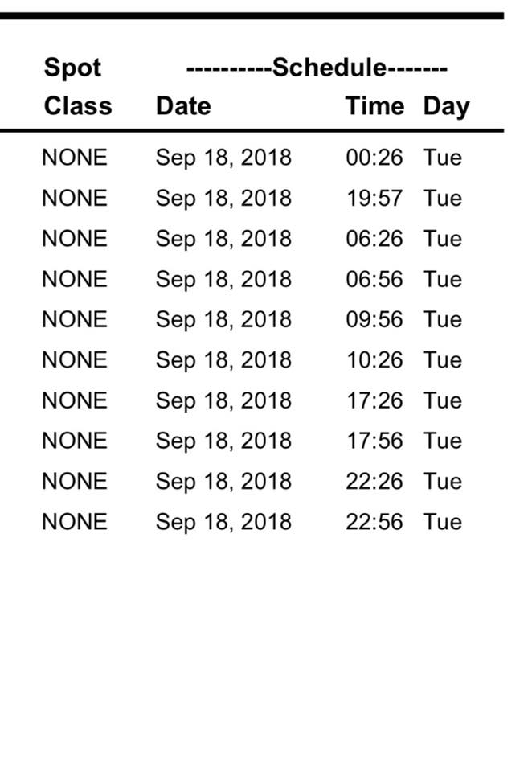Click NONE in the first row
This screenshot has height=772, width=532.
pos(74,158)
